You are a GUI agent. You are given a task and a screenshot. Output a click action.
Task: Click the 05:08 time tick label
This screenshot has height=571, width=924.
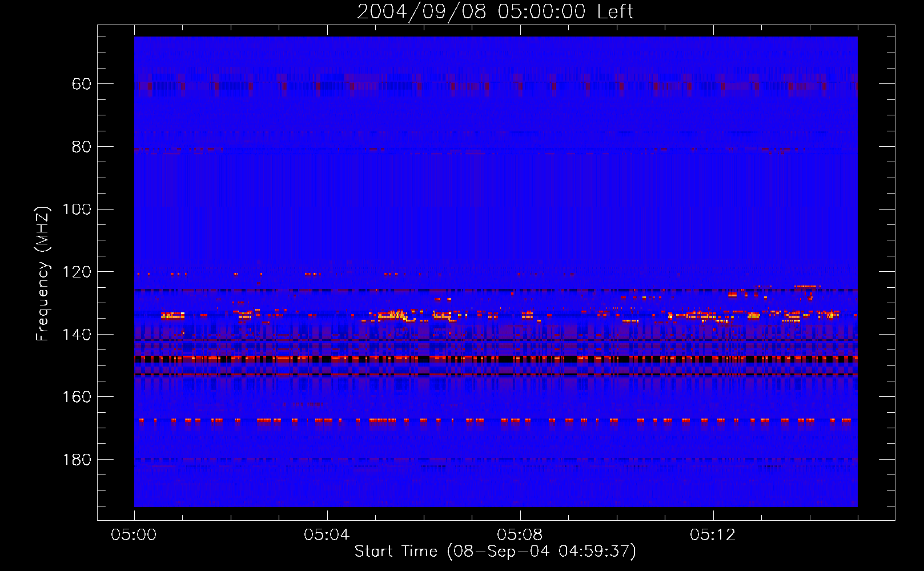coord(520,535)
